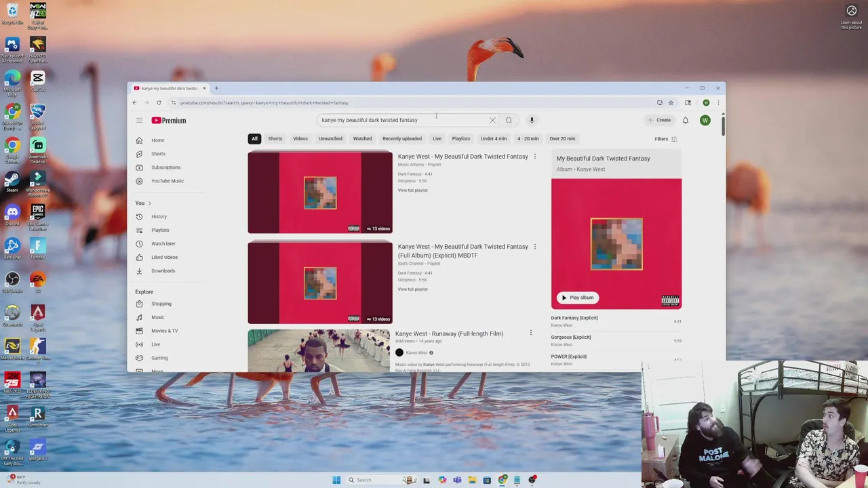This screenshot has height=488, width=868.
Task: Select the Playlists filter chip
Action: (461, 139)
